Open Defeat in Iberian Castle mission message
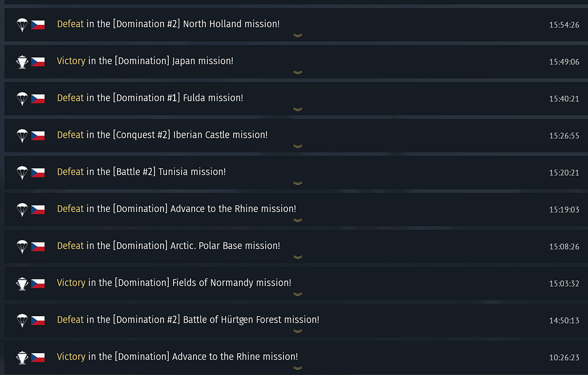 [162, 135]
